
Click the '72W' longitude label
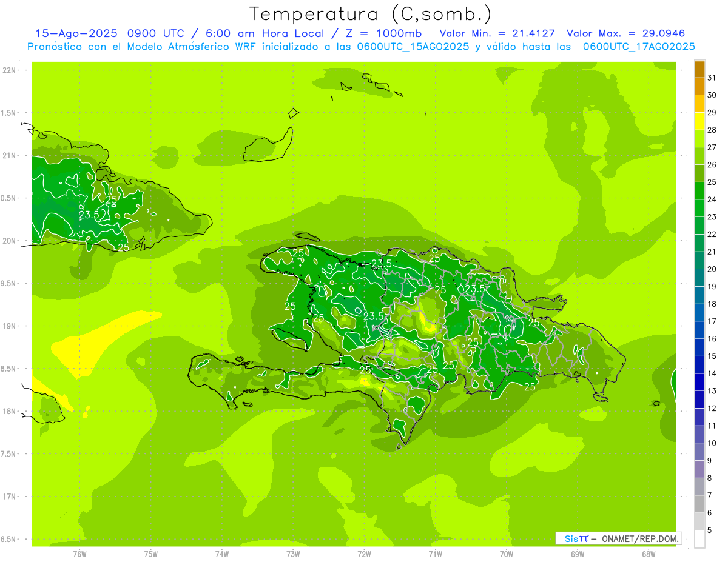[x=364, y=554]
